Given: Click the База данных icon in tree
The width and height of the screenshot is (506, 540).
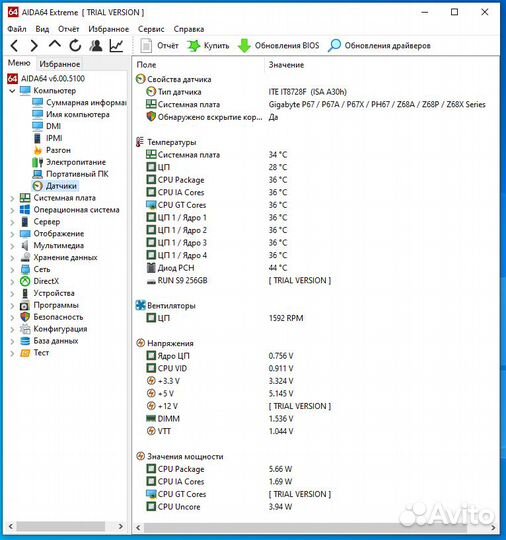Looking at the screenshot, I should tap(25, 341).
